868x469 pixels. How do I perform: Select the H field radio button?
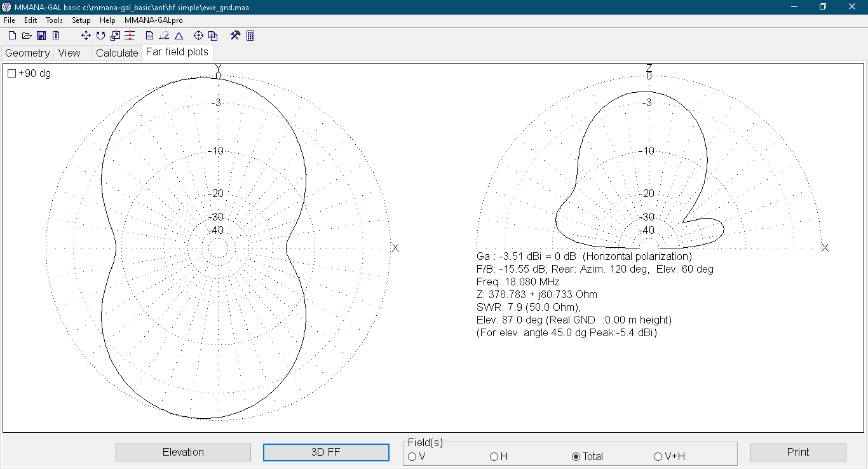pos(494,456)
